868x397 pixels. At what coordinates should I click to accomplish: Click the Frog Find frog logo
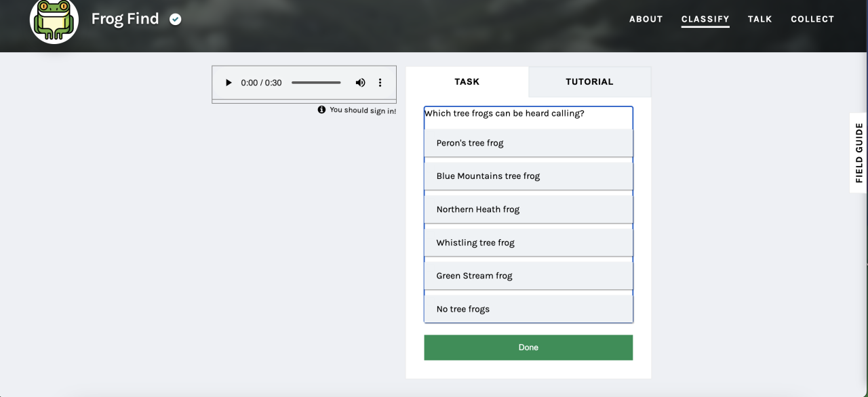pos(54,20)
